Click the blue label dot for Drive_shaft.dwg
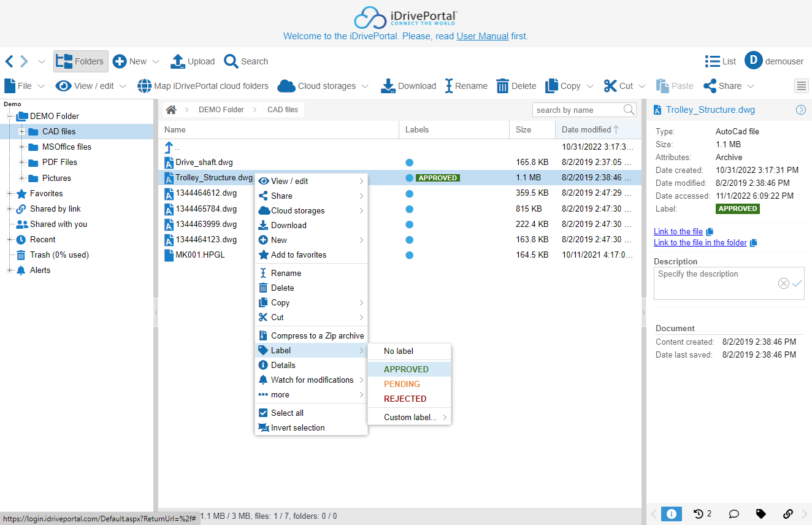Screen dimensions: 812x525 click(x=409, y=163)
